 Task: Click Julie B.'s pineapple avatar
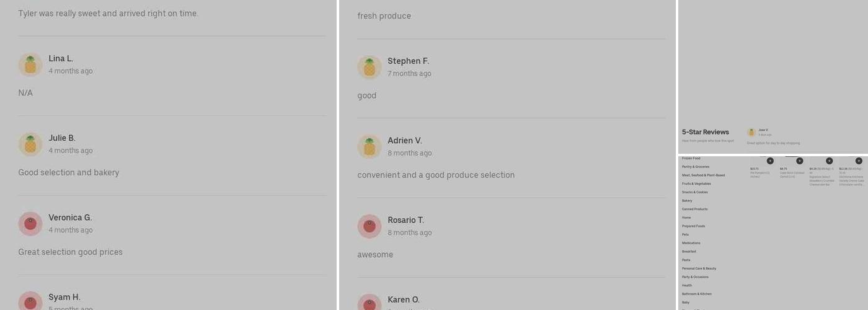point(30,144)
